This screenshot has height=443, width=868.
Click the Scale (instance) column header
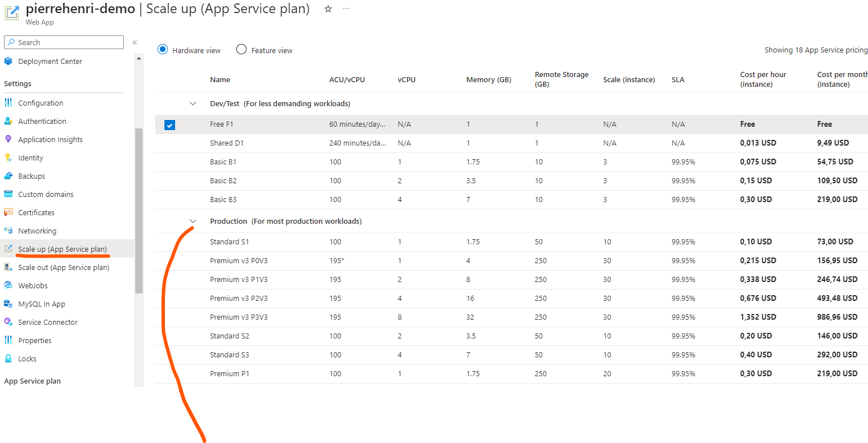pyautogui.click(x=629, y=80)
